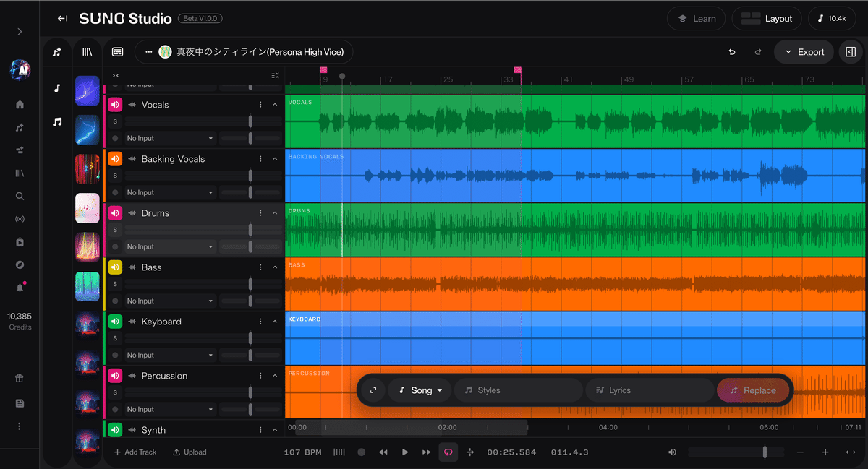This screenshot has width=868, height=469.
Task: Click the record arm icon in transport bar
Action: point(361,452)
